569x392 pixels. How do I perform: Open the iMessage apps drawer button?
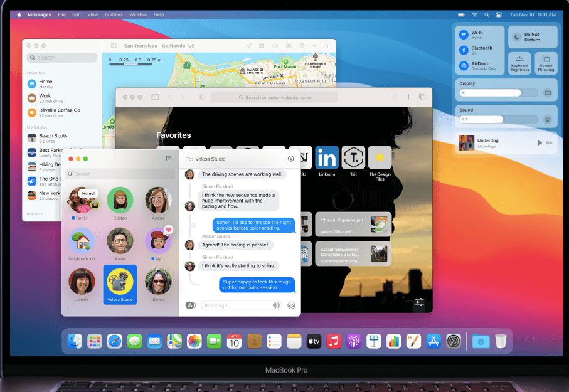(191, 305)
